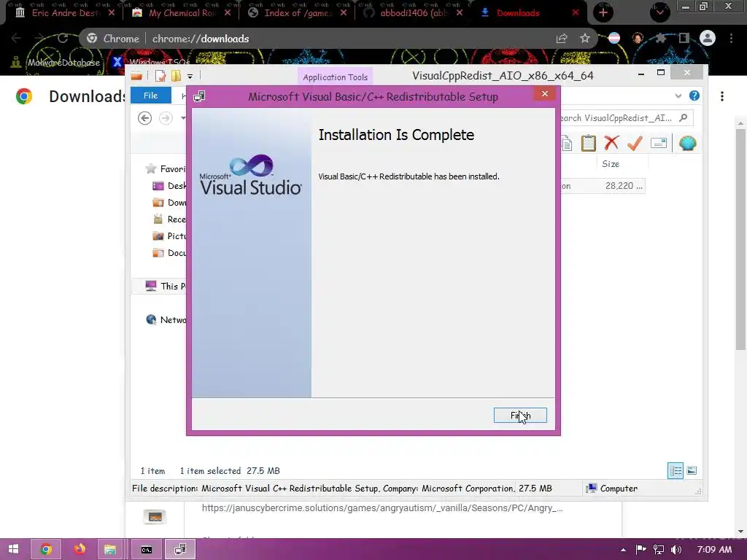Click the Properties quick access icon
The width and height of the screenshot is (747, 560).
click(160, 76)
